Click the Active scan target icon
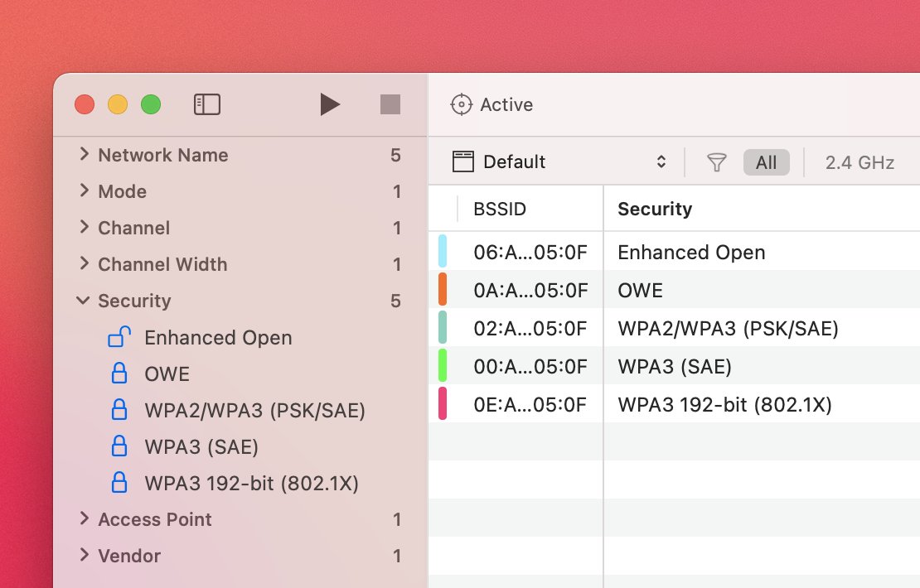 click(461, 104)
